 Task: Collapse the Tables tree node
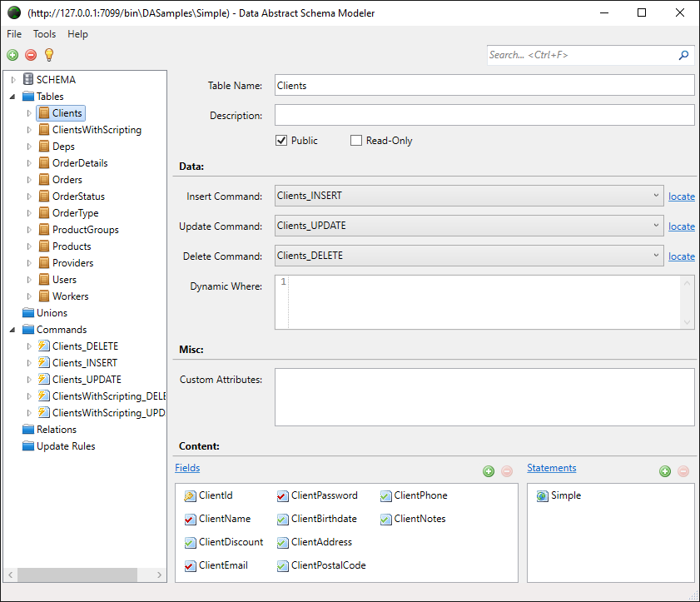(x=13, y=97)
